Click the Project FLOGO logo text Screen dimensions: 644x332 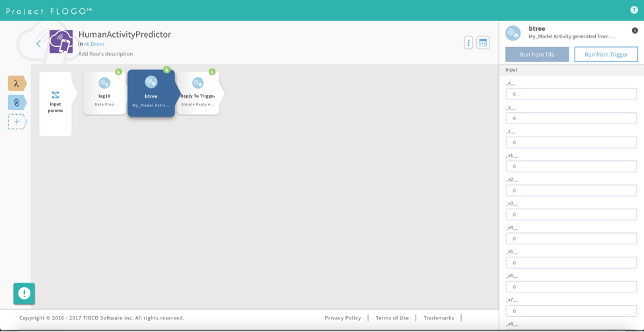pyautogui.click(x=49, y=11)
